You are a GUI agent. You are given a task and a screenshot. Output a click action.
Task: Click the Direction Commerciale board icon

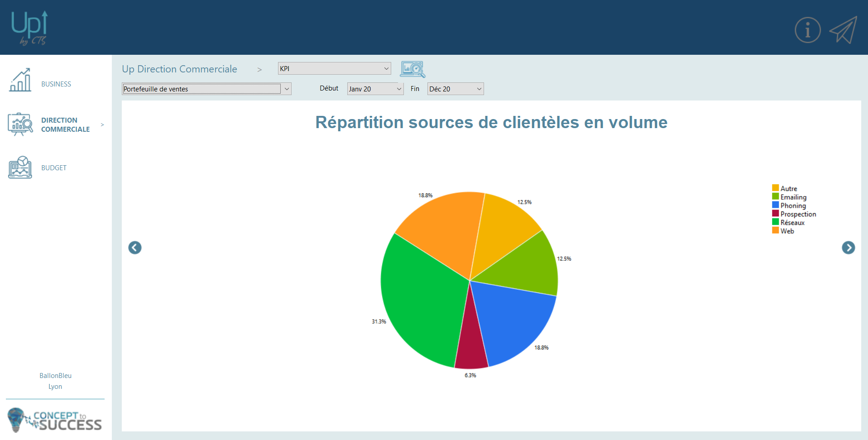[20, 124]
